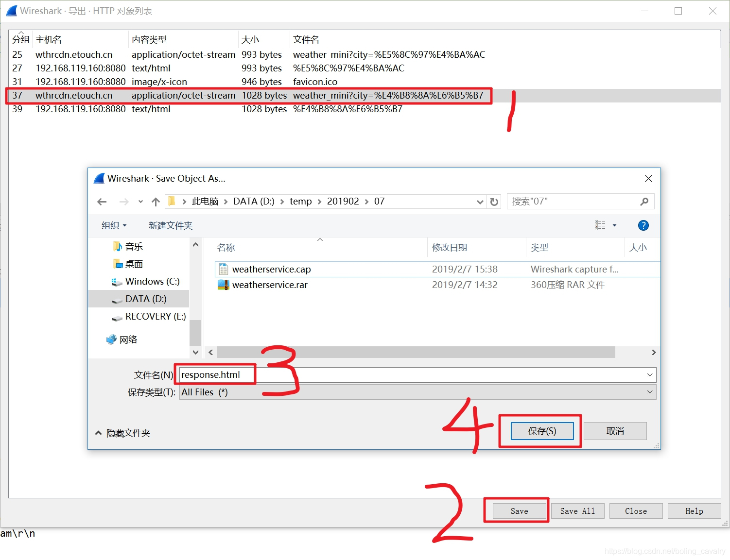Screen dimensions: 730x560
Task: Close the Save Object As dialog
Action: coord(648,179)
